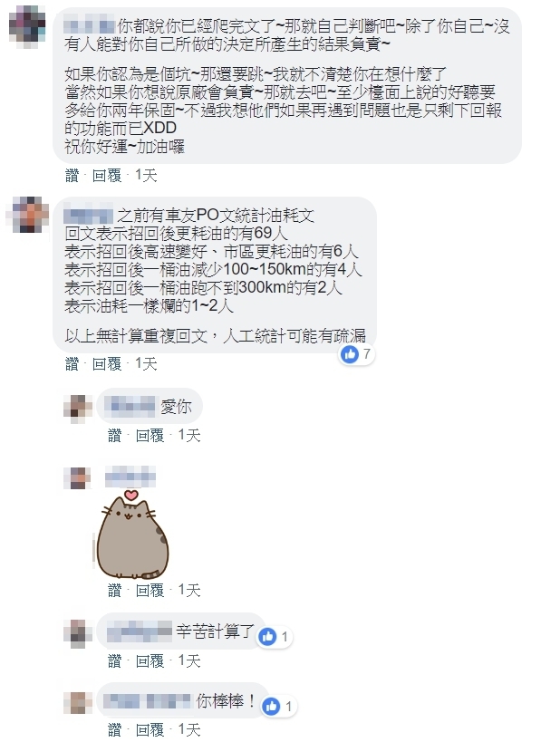The width and height of the screenshot is (560, 742).
Task: Click the like icon showing 7 reactions
Action: coord(351,354)
